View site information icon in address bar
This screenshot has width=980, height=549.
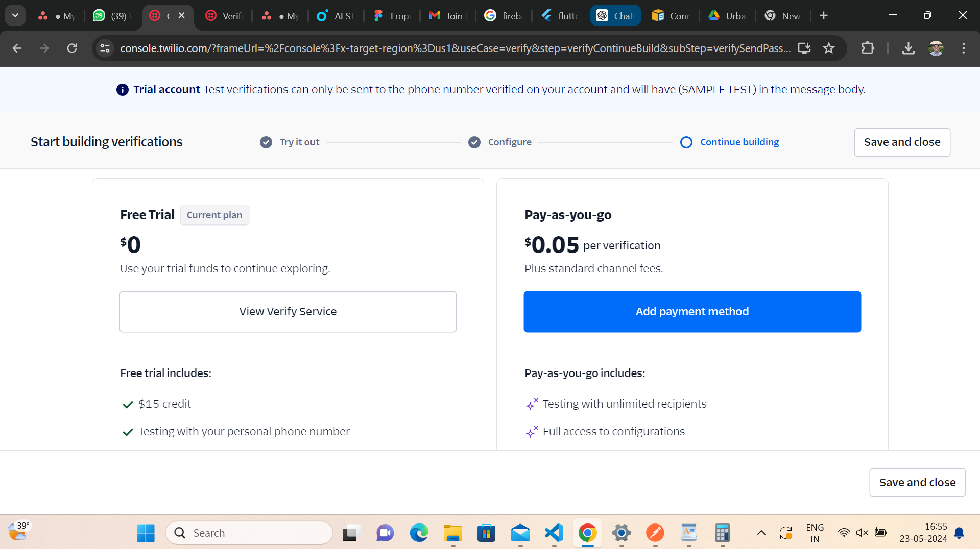point(105,48)
